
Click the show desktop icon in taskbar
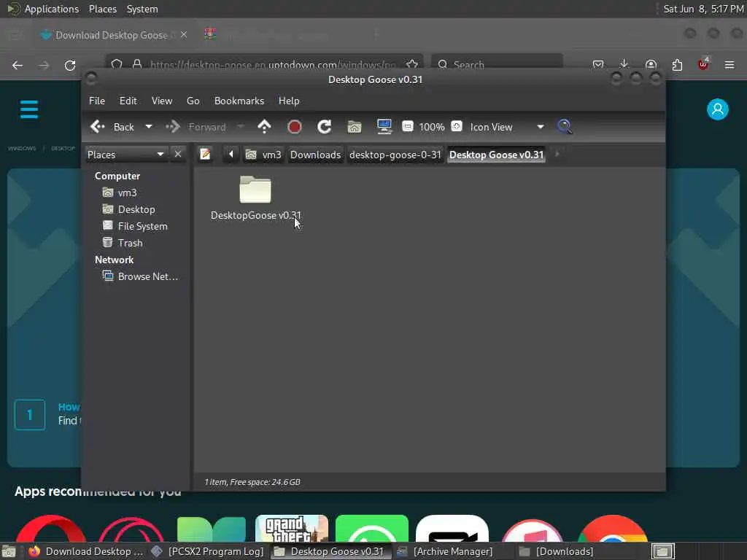click(x=9, y=552)
